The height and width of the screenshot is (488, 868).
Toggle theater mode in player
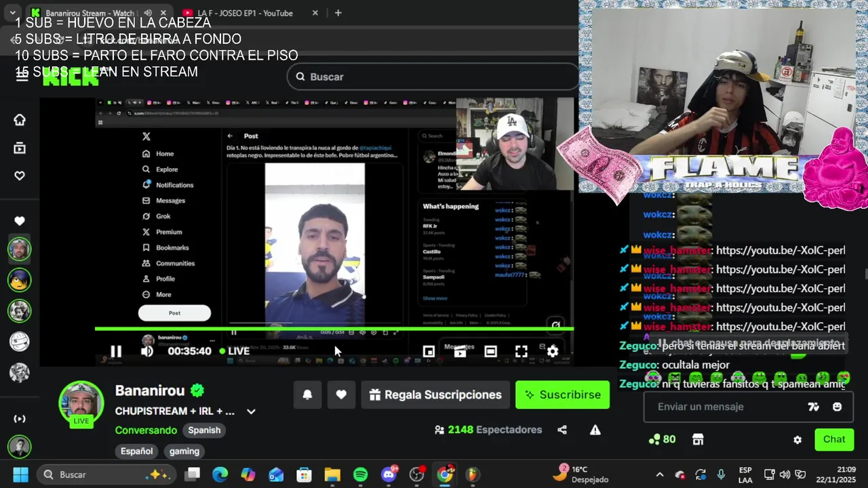(x=490, y=351)
